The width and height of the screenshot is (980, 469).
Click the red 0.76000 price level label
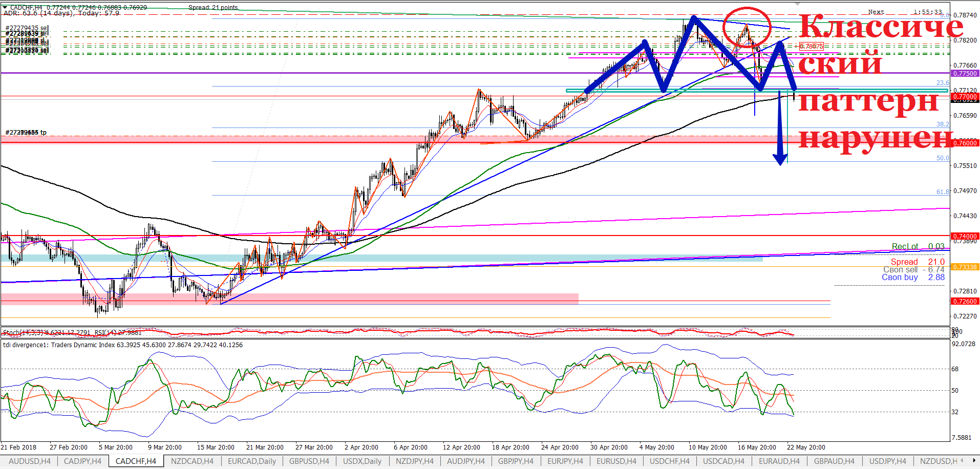pyautogui.click(x=965, y=143)
